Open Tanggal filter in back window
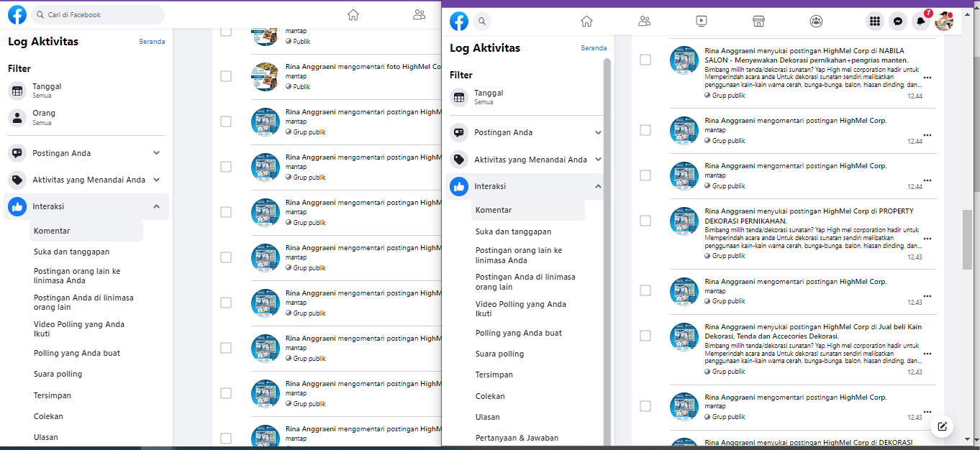Image resolution: width=980 pixels, height=450 pixels. point(86,91)
